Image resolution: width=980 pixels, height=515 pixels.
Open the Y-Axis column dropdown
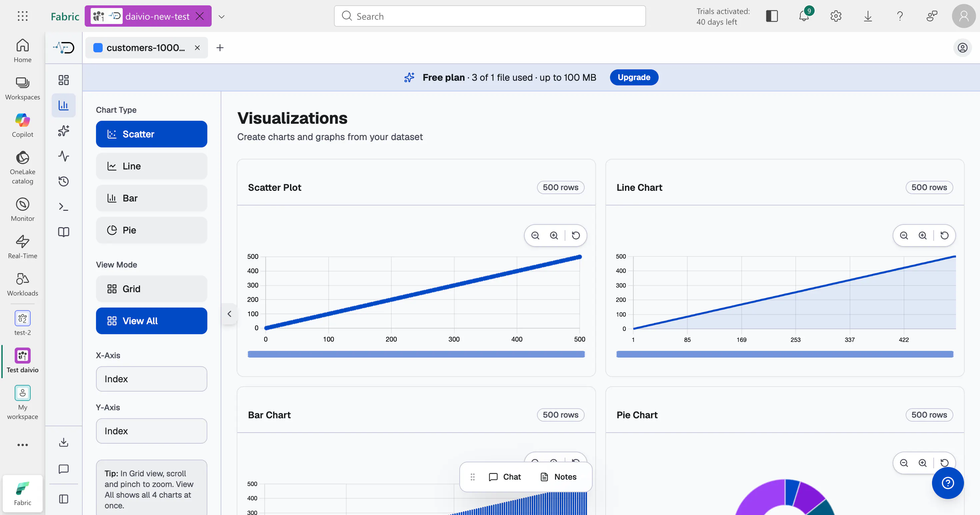(151, 431)
